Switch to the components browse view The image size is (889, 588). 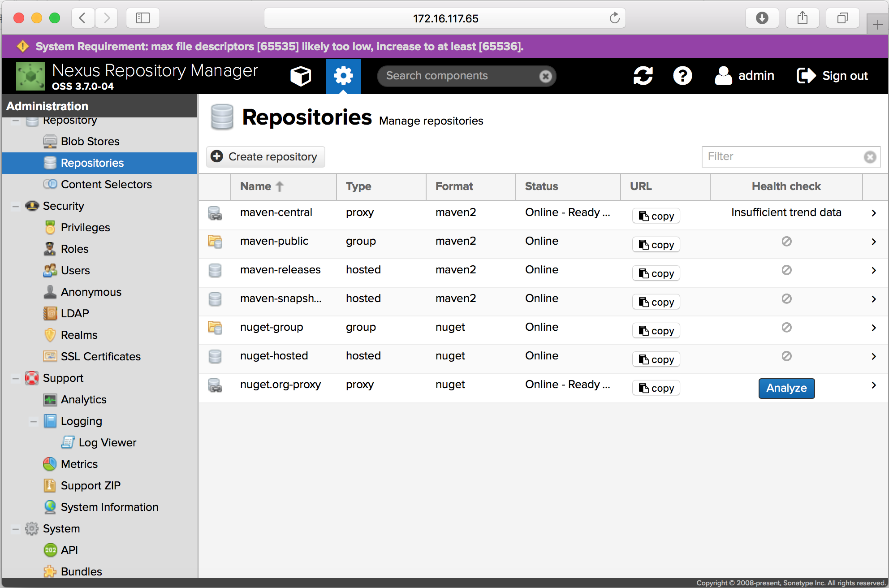300,76
